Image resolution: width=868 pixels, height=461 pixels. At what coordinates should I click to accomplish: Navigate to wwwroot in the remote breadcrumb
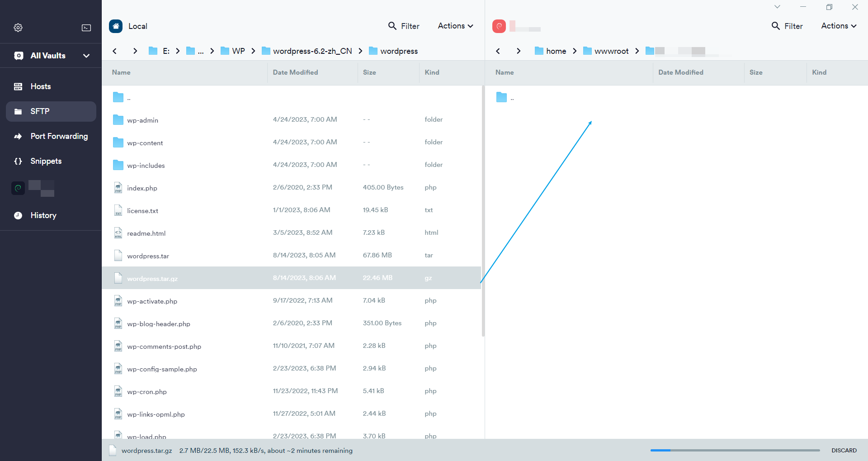click(x=611, y=51)
